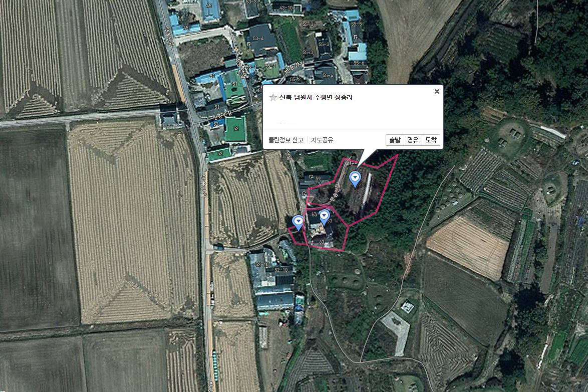Click the 틀린정보 신고 link
Screen dimensions: 588x392
pos(286,140)
